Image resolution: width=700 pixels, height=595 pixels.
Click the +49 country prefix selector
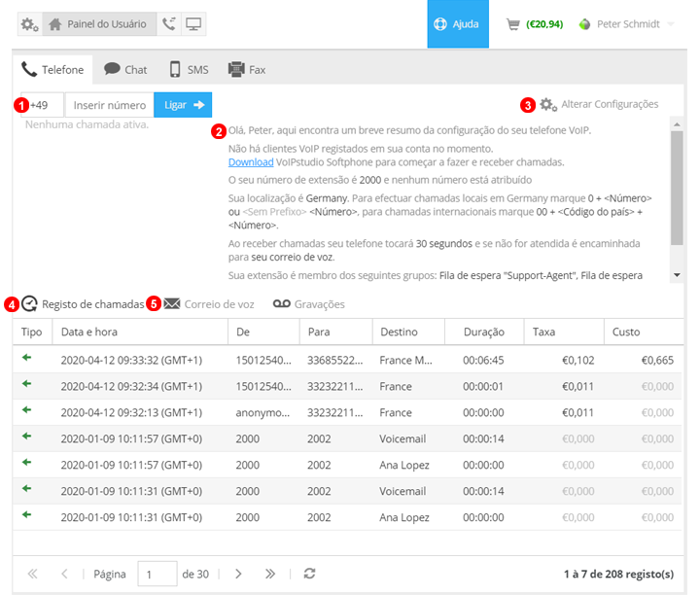pyautogui.click(x=42, y=105)
